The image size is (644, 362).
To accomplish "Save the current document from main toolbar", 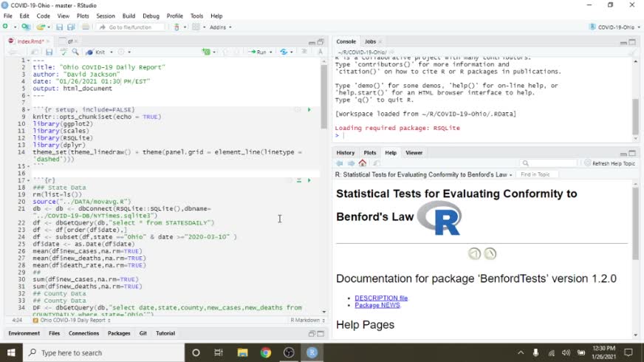I will pos(60,27).
